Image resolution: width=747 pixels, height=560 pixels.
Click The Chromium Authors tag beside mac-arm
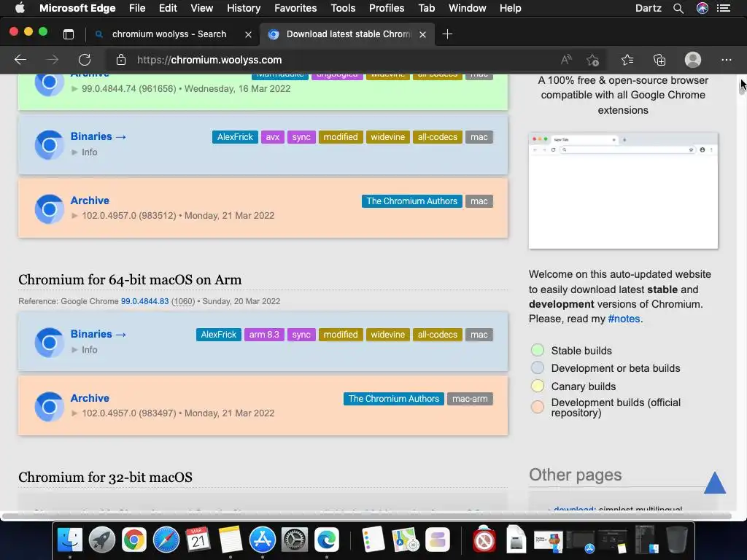point(393,399)
